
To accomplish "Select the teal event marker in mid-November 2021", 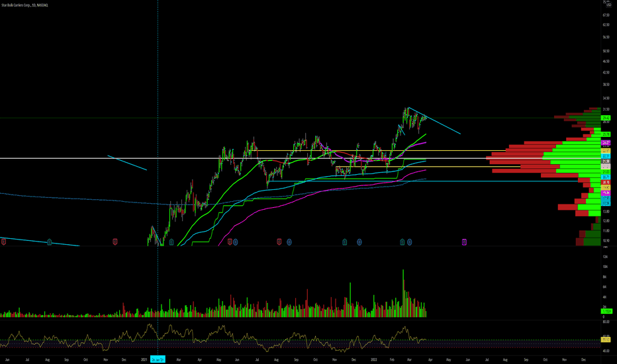I will tap(345, 242).
